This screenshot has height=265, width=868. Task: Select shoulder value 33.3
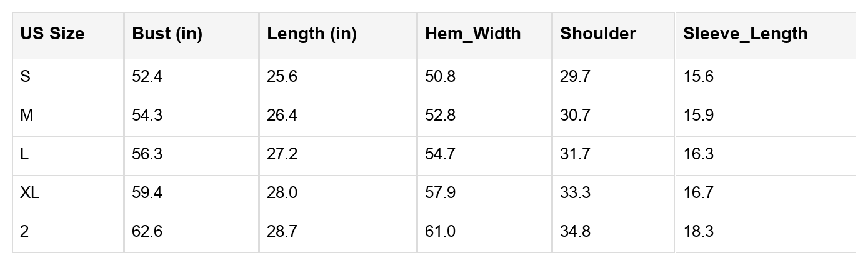575,193
